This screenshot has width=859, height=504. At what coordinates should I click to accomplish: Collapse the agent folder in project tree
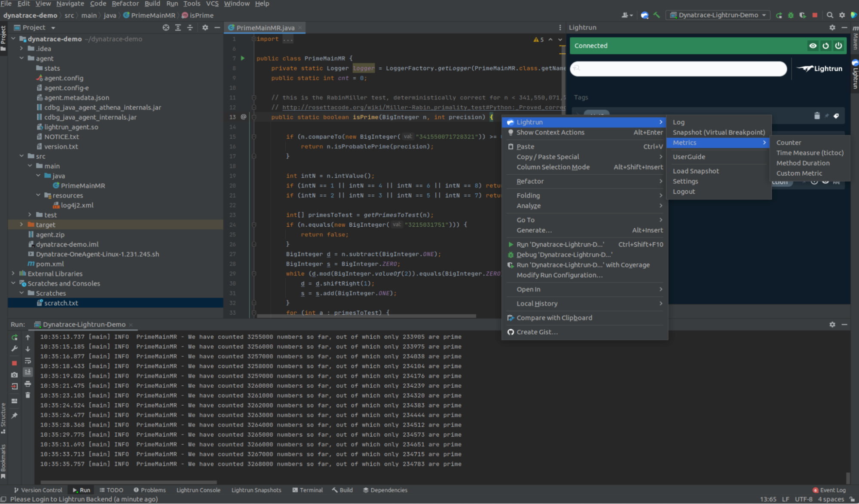(x=21, y=58)
